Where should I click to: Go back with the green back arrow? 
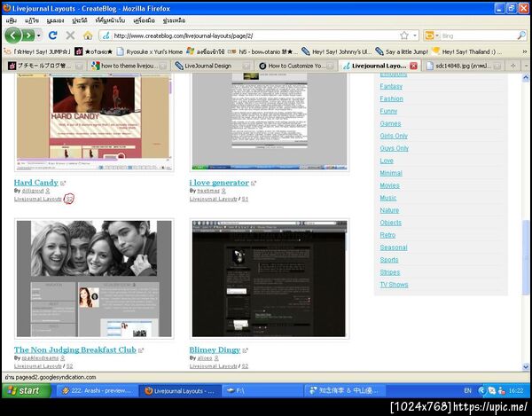(13, 35)
